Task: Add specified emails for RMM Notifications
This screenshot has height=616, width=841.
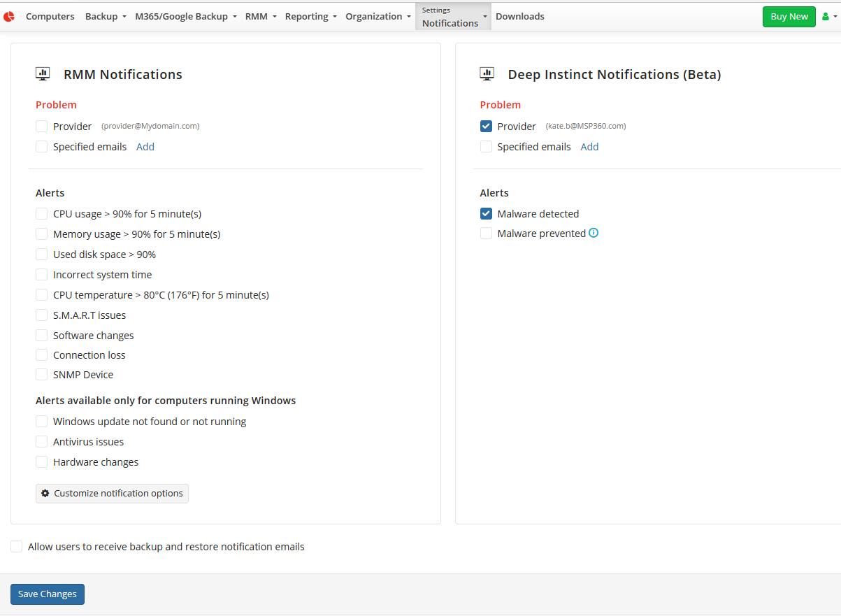Action: pyautogui.click(x=145, y=147)
